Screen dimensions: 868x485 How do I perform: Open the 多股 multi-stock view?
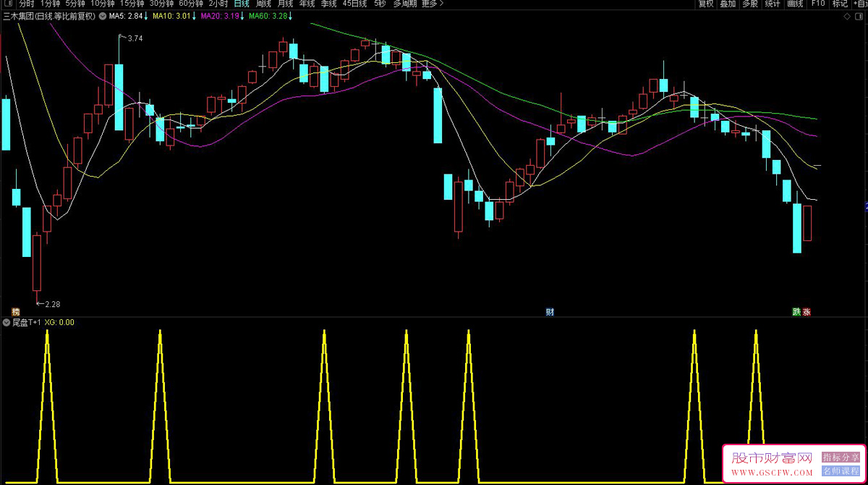750,4
